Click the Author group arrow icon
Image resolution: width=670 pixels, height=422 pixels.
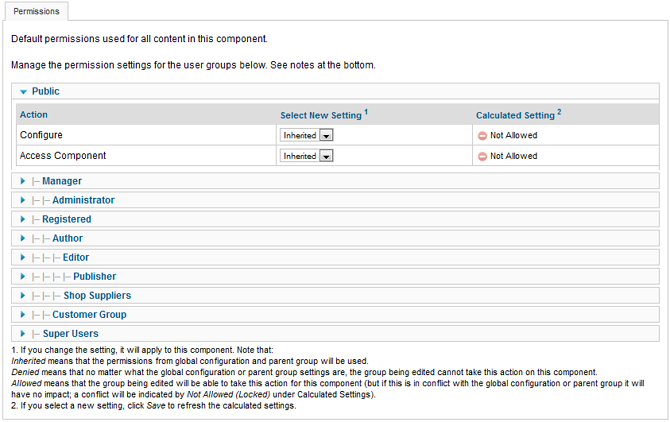(x=23, y=238)
